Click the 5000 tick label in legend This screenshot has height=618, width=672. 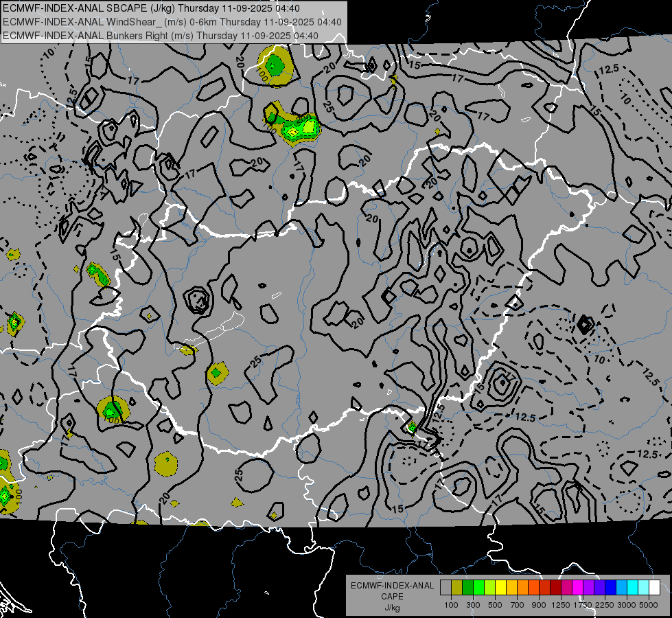point(649,605)
